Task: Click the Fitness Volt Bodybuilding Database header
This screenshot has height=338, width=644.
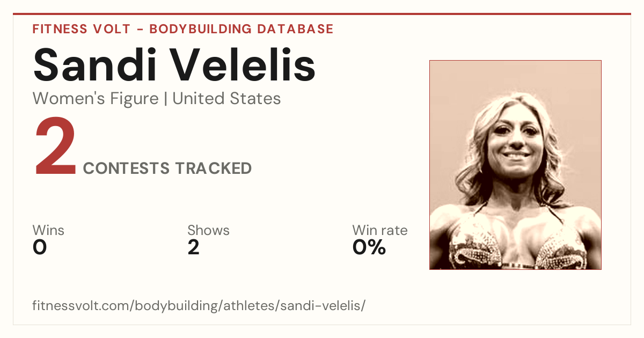Action: tap(183, 29)
